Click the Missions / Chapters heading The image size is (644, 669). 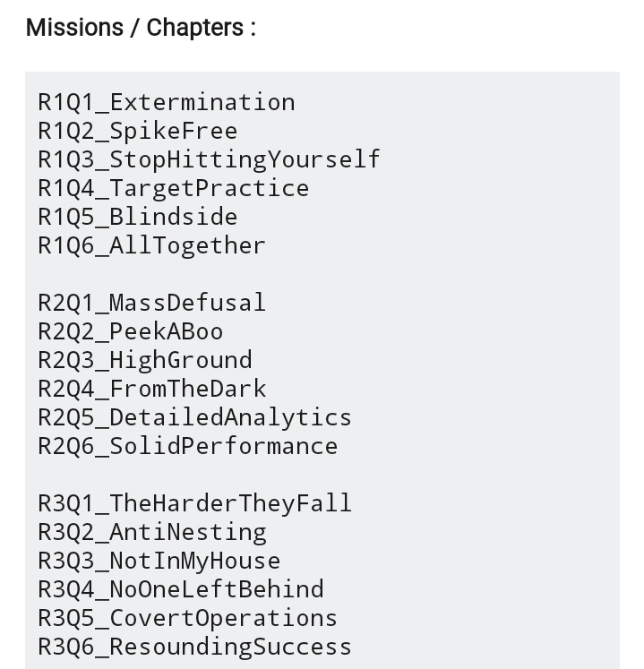point(141,28)
